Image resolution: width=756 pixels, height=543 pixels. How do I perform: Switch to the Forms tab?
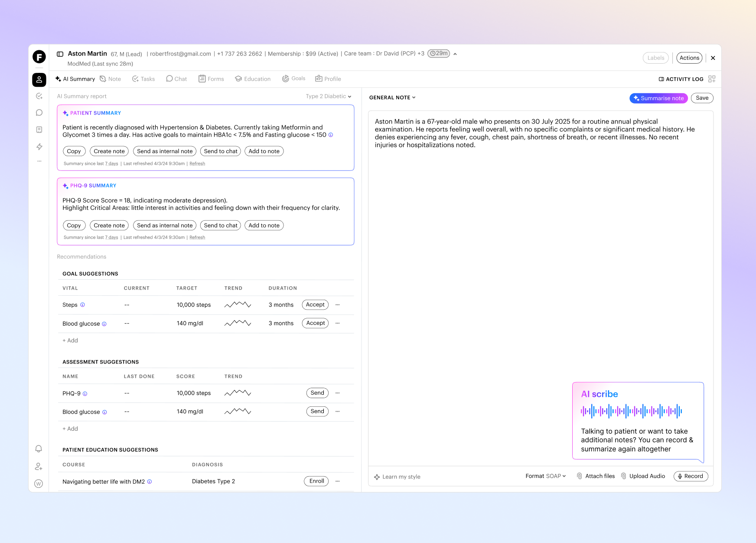(x=211, y=79)
